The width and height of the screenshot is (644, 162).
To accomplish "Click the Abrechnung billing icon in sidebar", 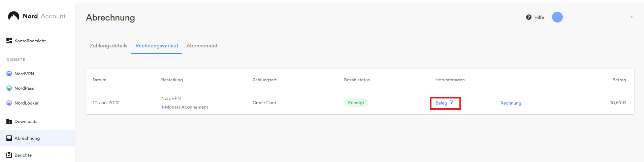I will (x=9, y=138).
